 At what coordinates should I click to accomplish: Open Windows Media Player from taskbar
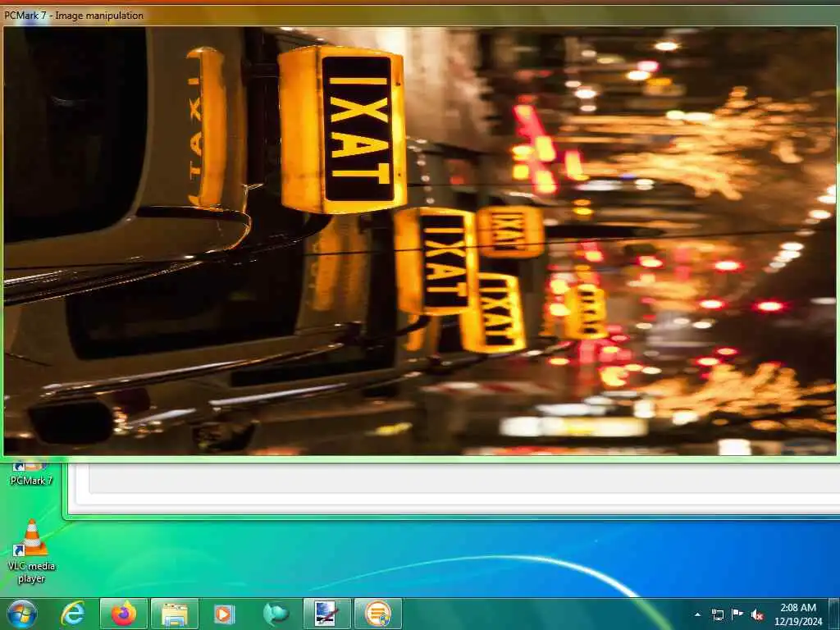tap(224, 614)
